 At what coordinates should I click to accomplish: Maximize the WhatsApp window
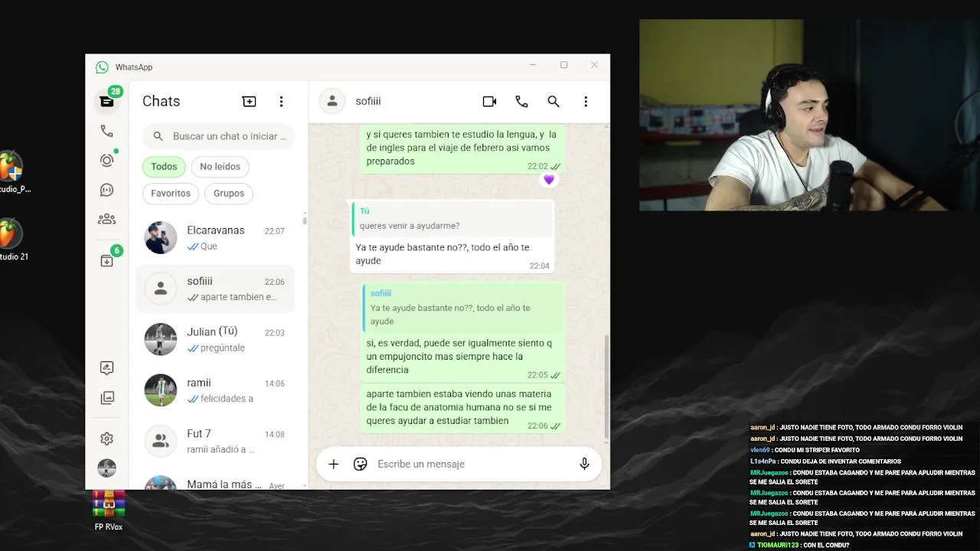(x=563, y=65)
